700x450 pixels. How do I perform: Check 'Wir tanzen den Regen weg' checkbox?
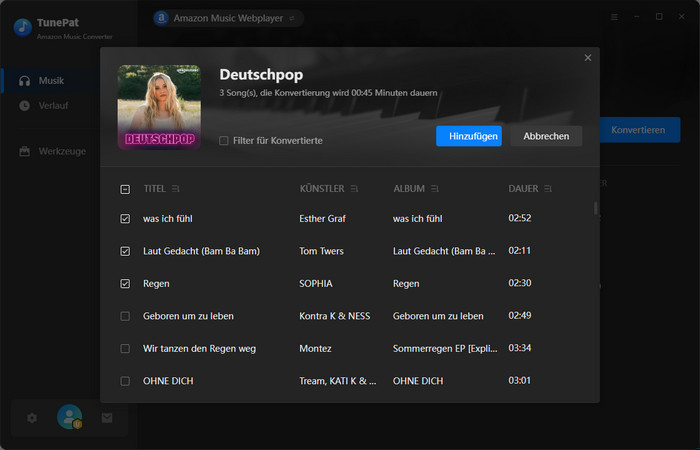tap(125, 348)
